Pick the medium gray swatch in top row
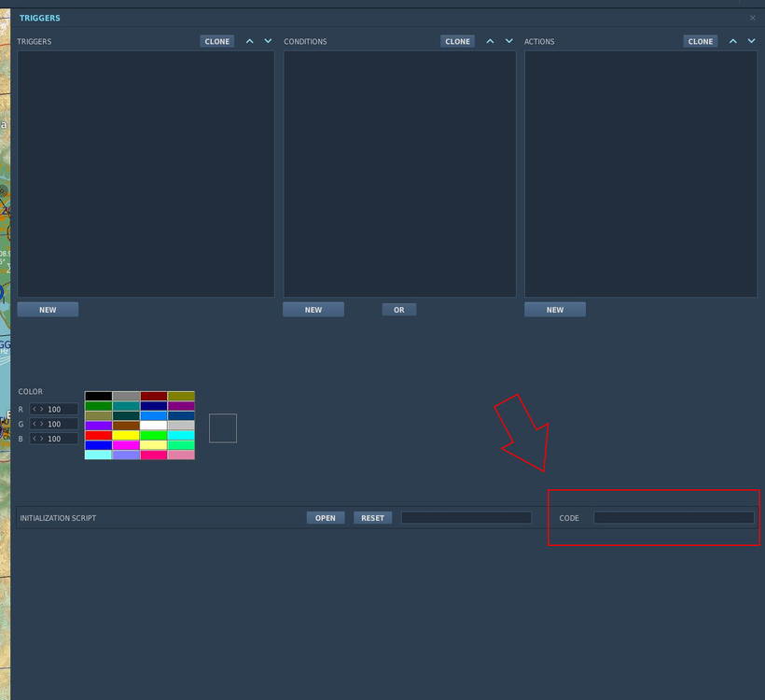 pyautogui.click(x=126, y=396)
